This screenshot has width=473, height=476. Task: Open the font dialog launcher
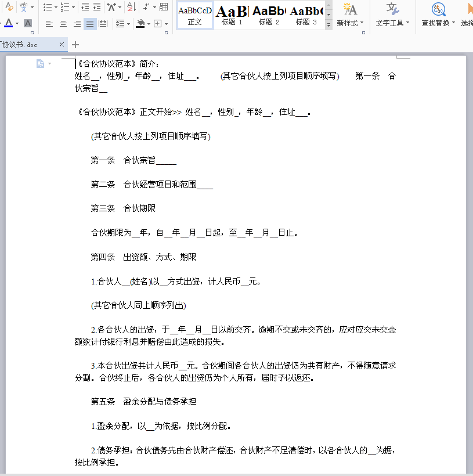pos(32,33)
